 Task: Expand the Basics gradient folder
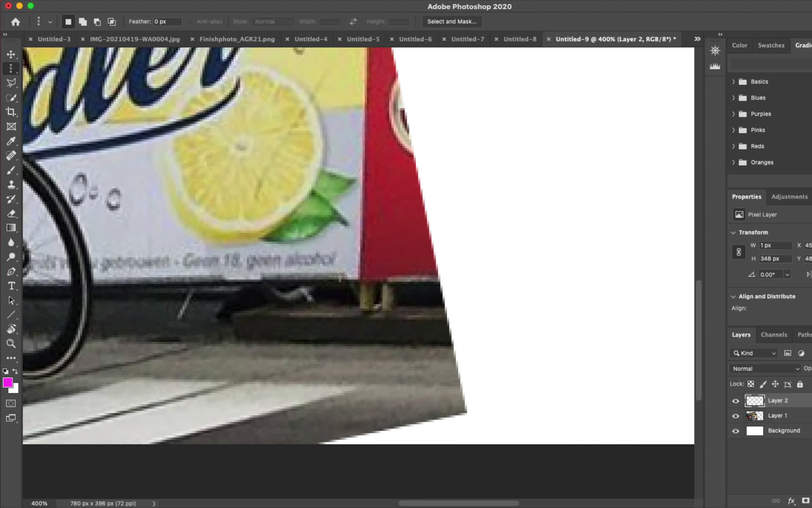(733, 82)
